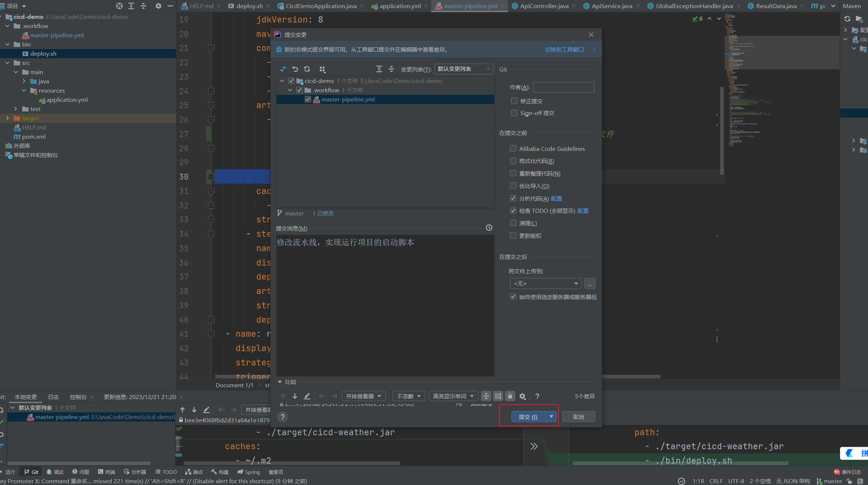This screenshot has height=485, width=868.
Task: Collapse the src folder in project tree
Action: 7,63
